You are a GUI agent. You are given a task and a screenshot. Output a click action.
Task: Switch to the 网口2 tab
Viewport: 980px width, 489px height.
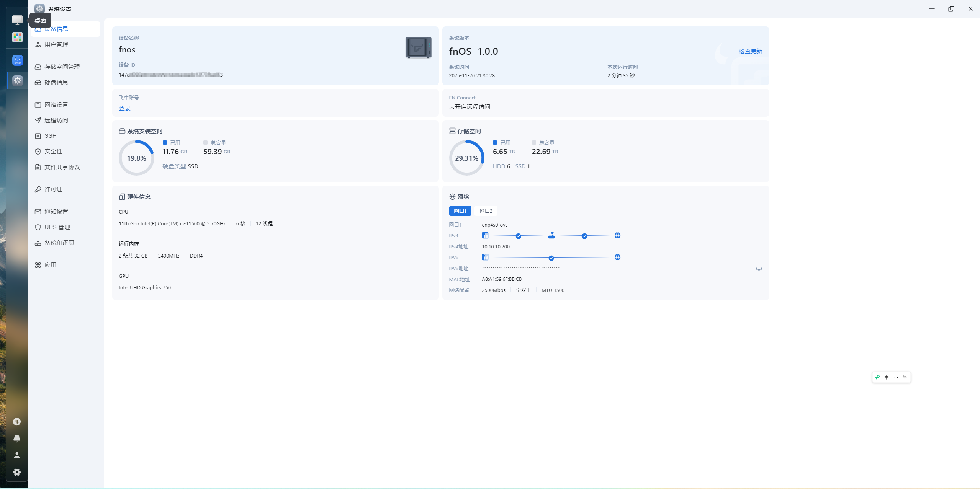[x=486, y=211]
